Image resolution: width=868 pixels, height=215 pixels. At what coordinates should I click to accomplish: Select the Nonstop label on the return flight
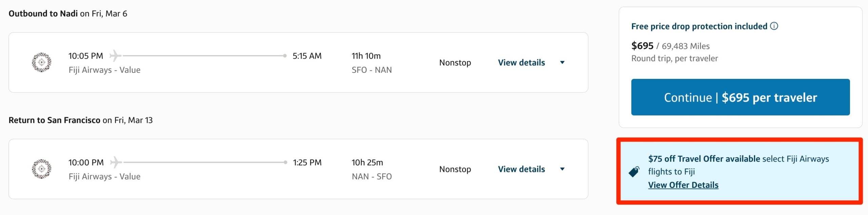pos(455,169)
